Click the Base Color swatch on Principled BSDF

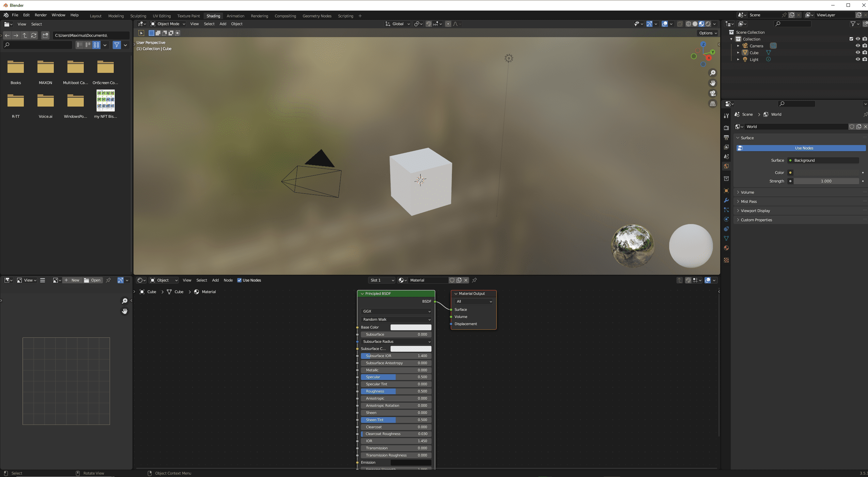pyautogui.click(x=411, y=327)
